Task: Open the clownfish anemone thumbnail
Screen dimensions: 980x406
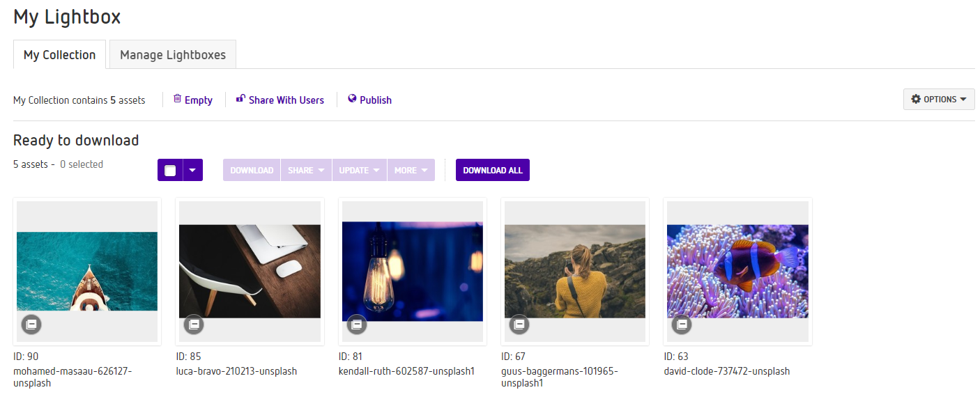Action: pos(737,271)
